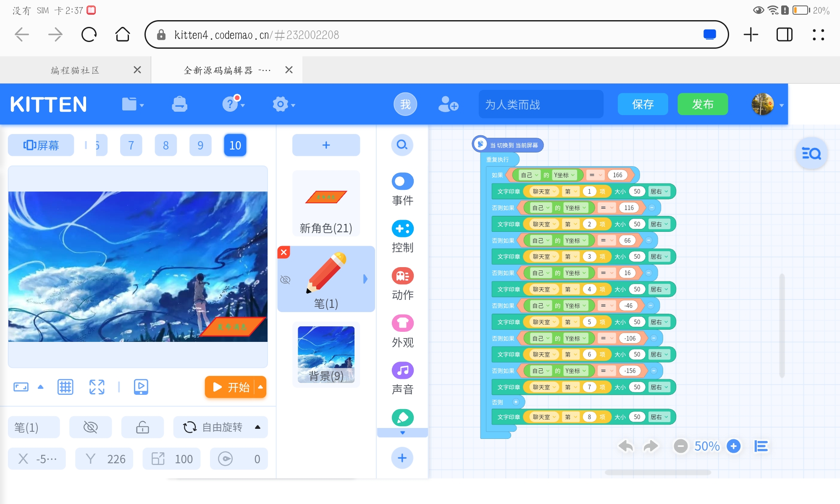Enter fullscreen stage mode
Image resolution: width=840 pixels, height=504 pixels.
(x=97, y=387)
